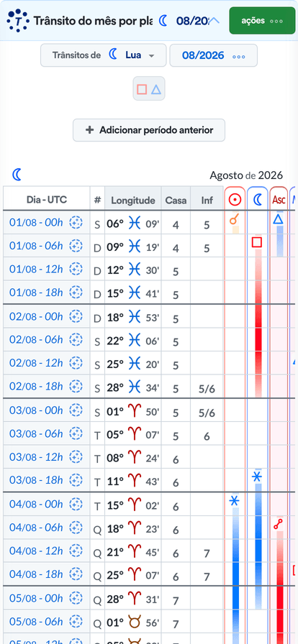Open the 03/08 - 12h date link
Image resolution: width=298 pixels, height=644 pixels.
[x=36, y=456]
